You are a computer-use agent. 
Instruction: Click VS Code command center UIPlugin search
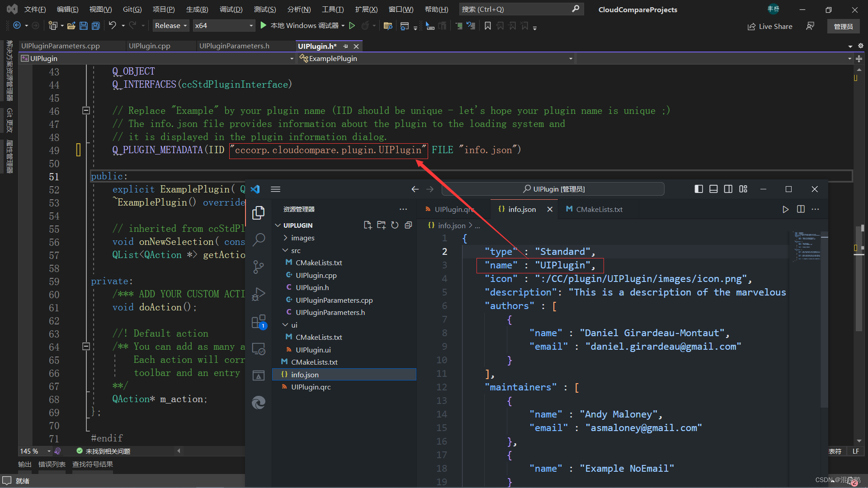click(x=553, y=189)
